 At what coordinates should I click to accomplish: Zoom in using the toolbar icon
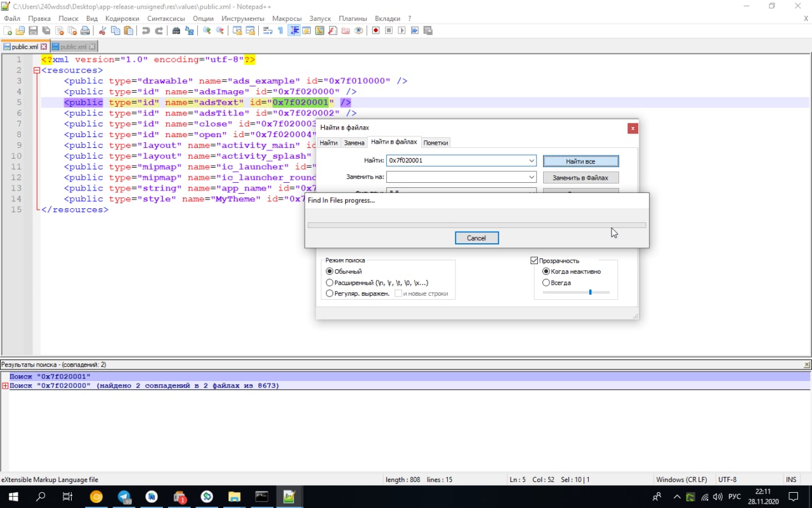click(207, 30)
